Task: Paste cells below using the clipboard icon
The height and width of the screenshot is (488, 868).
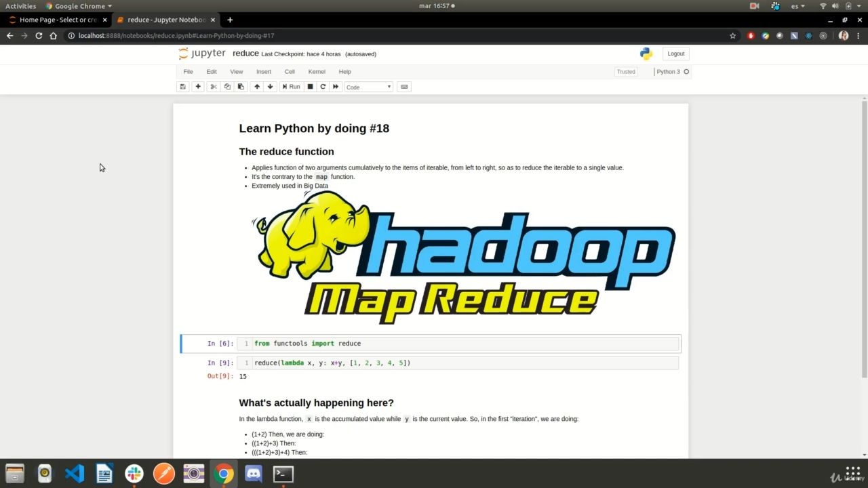Action: pyautogui.click(x=241, y=87)
